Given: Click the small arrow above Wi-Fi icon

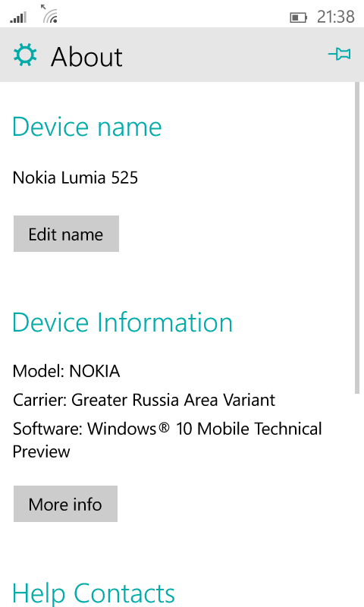Looking at the screenshot, I should pos(43,7).
